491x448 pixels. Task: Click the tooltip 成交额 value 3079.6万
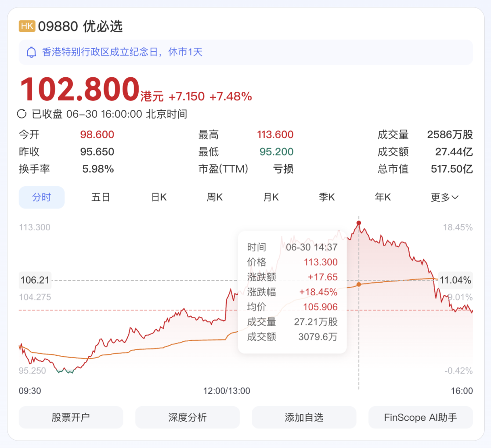pyautogui.click(x=318, y=337)
